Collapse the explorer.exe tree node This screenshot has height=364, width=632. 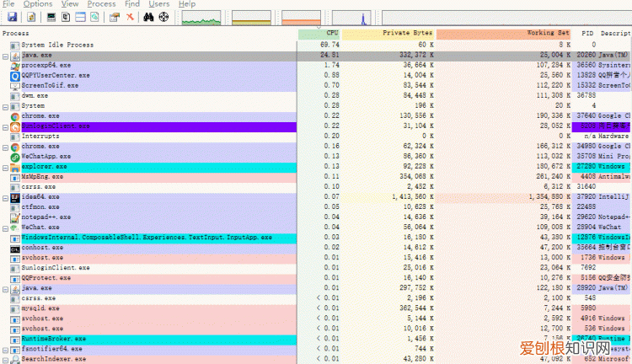(x=5, y=168)
